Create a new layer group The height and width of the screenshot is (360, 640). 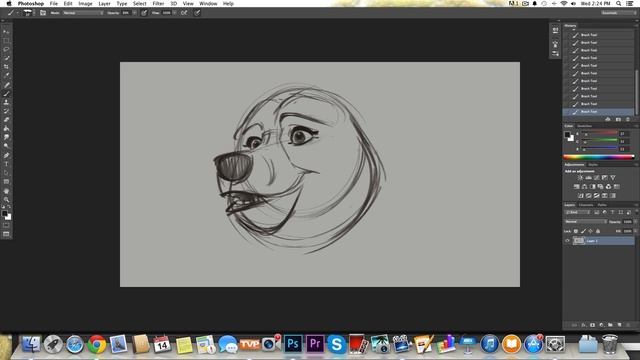610,325
